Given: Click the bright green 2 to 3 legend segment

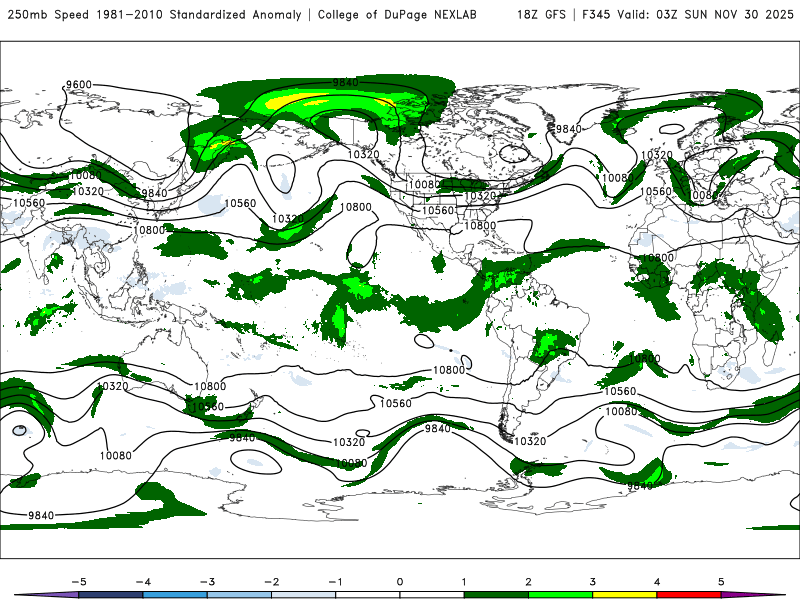Looking at the screenshot, I should pos(560,595).
